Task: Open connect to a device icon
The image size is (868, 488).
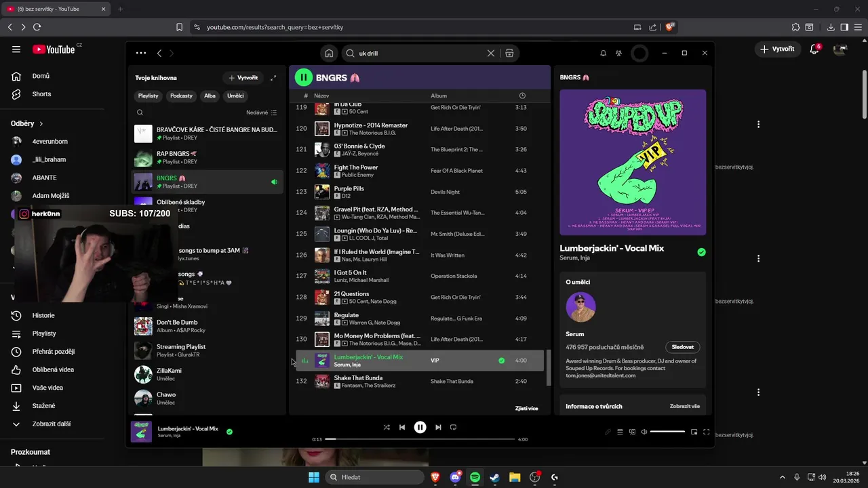Action: coord(632,432)
